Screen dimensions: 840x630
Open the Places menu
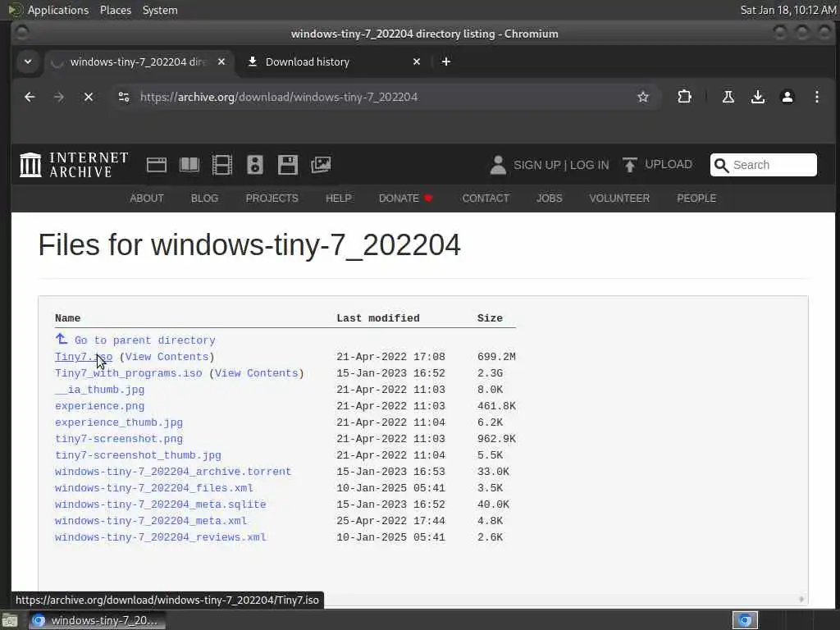coord(116,10)
